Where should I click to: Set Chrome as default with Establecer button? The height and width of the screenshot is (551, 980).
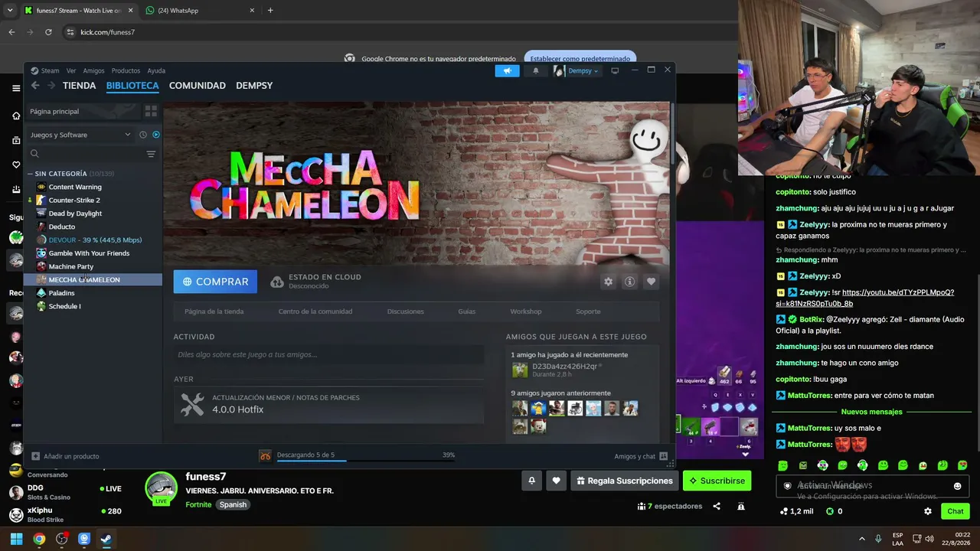coord(580,58)
